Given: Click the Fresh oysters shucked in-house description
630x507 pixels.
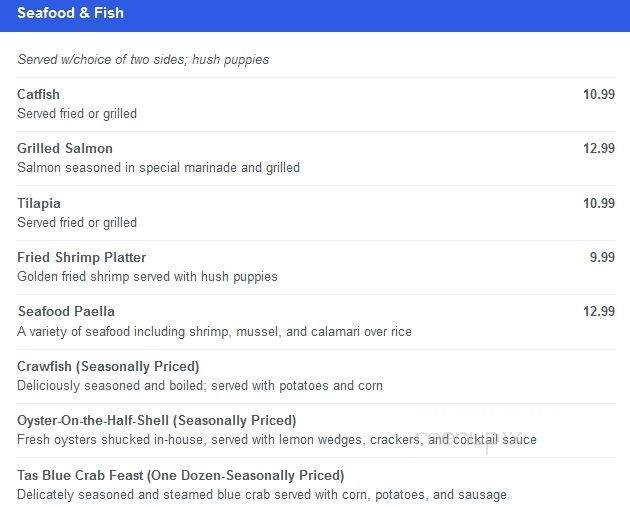Looking at the screenshot, I should pos(277,440).
